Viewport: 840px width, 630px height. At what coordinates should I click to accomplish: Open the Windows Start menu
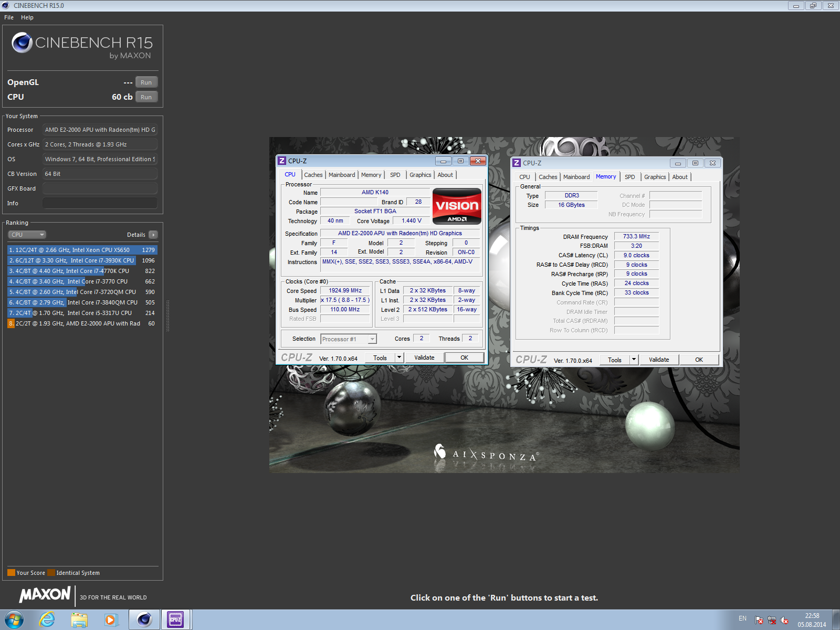click(14, 620)
